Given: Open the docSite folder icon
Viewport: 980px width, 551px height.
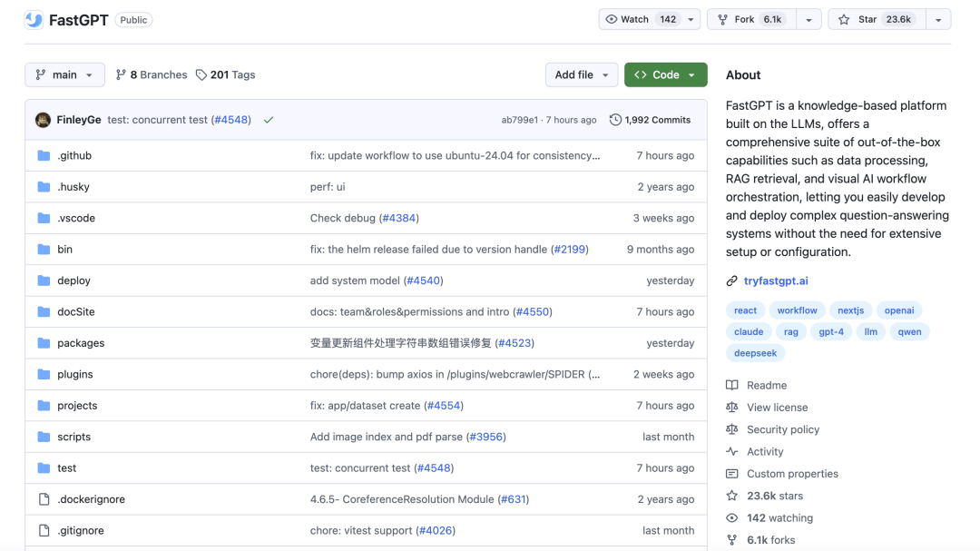Looking at the screenshot, I should [x=44, y=311].
